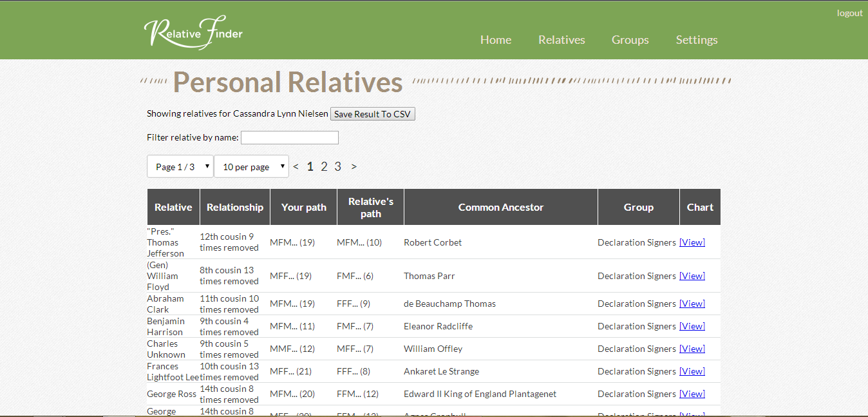Go to page 3 of results
The height and width of the screenshot is (417, 868).
(x=337, y=166)
